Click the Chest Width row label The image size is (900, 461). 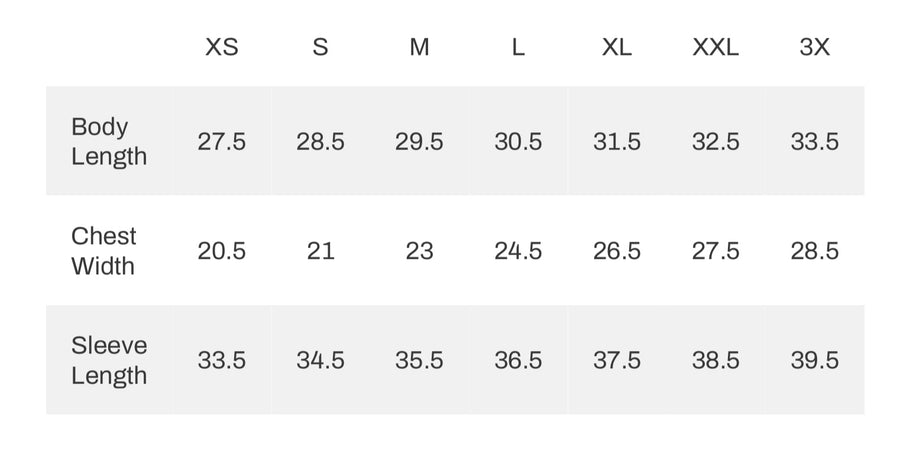[x=103, y=251]
